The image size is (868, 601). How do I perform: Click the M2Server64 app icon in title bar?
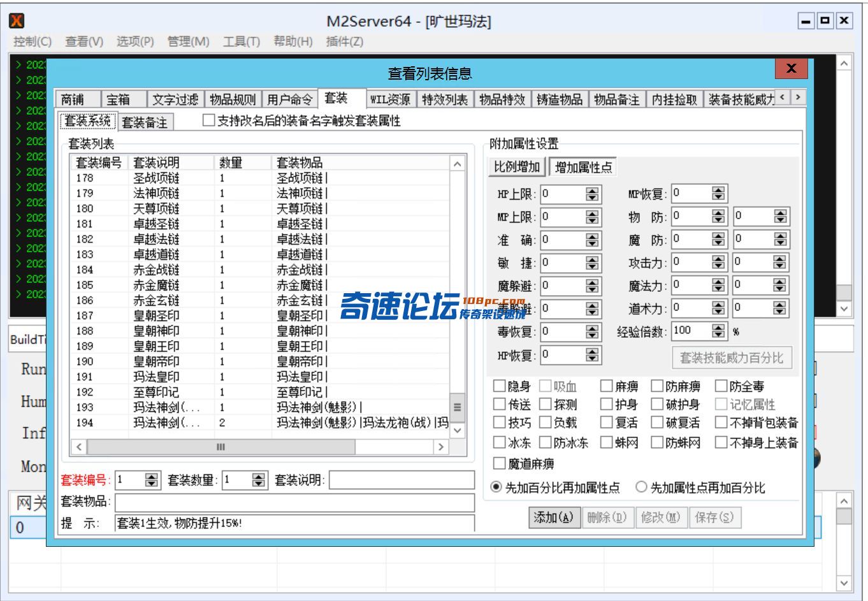17,21
